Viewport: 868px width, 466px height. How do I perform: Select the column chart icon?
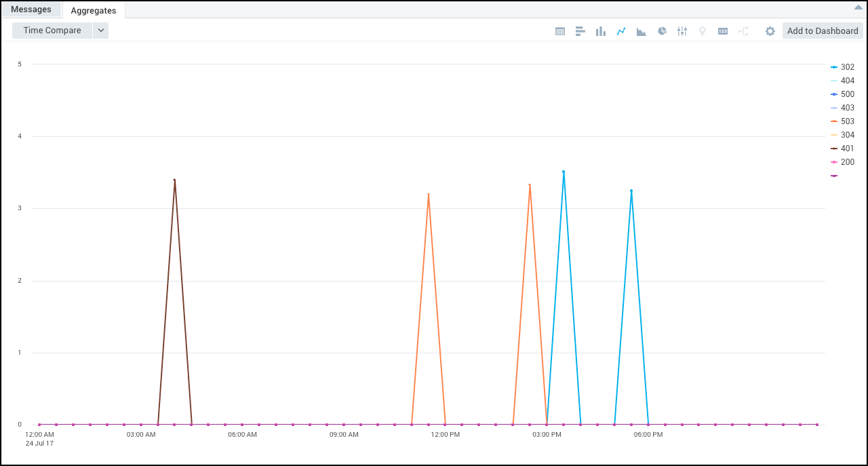[x=600, y=31]
